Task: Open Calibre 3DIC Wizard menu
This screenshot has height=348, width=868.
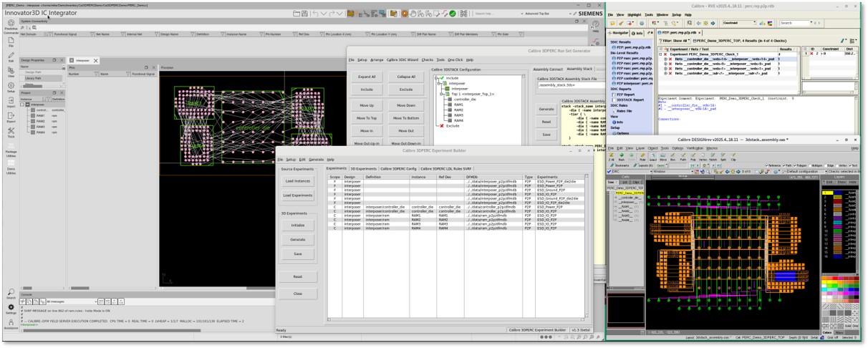Action: (x=402, y=59)
